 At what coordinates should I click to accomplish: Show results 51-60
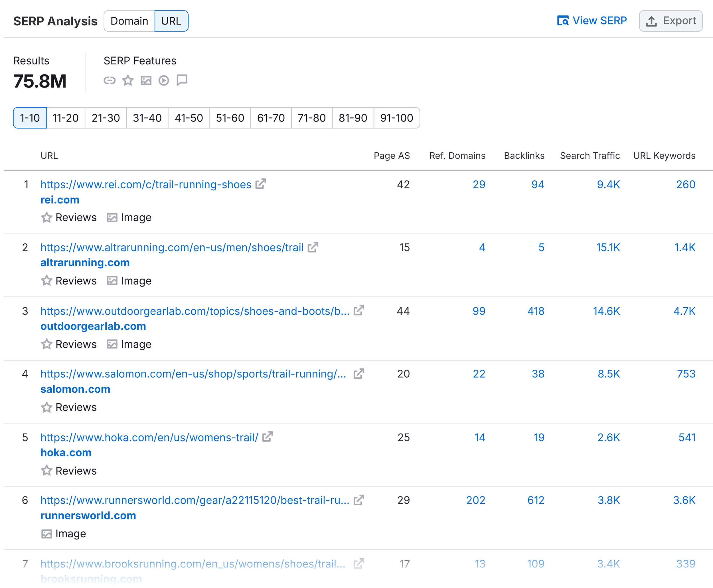pyautogui.click(x=230, y=118)
